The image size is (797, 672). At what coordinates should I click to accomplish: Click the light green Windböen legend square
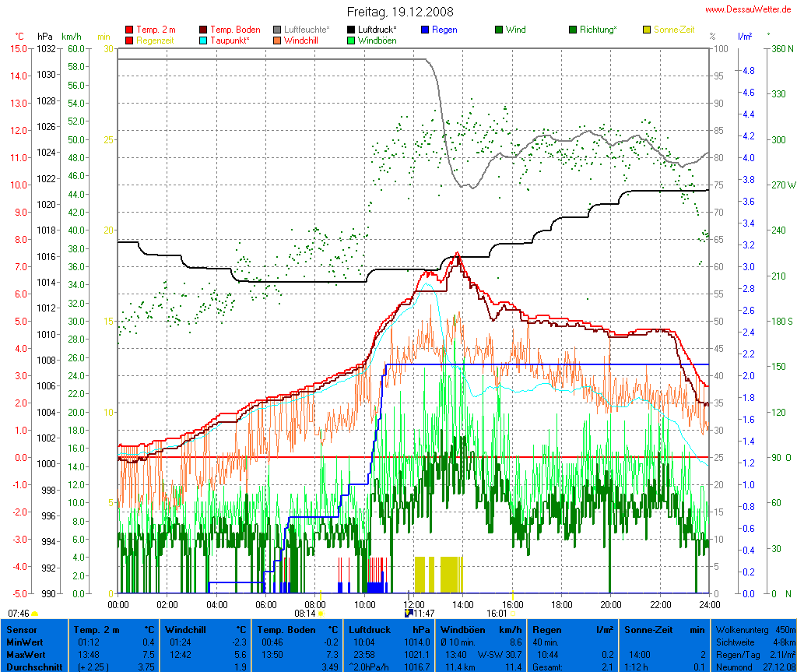(x=351, y=40)
